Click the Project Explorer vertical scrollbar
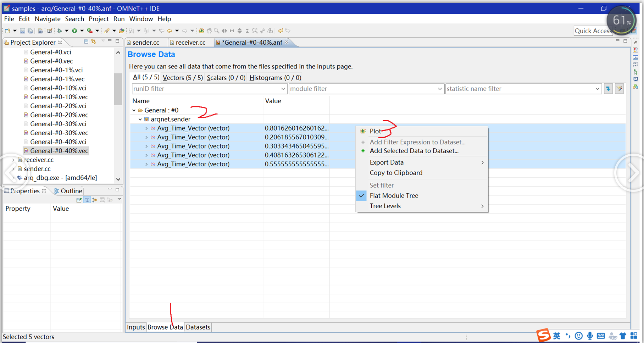The width and height of the screenshot is (644, 343). 118,89
